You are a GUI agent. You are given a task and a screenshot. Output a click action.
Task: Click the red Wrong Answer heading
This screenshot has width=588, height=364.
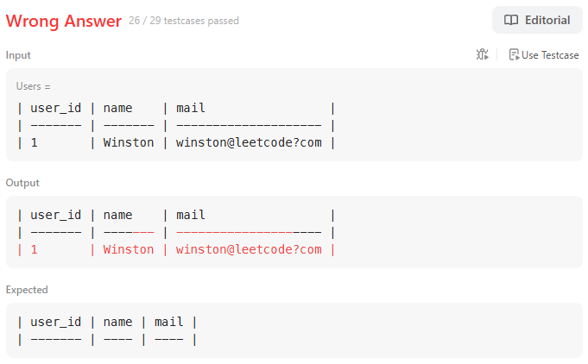[64, 21]
